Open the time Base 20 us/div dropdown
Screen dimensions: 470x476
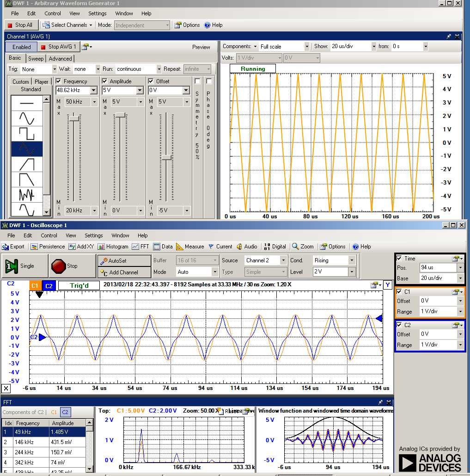(460, 278)
